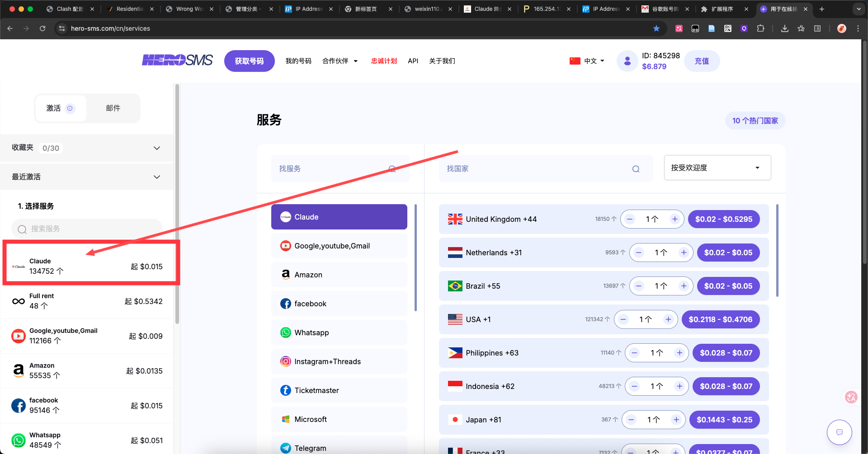Focus the 找国家 country search field
Viewport: 868px width, 454px height.
coord(546,168)
